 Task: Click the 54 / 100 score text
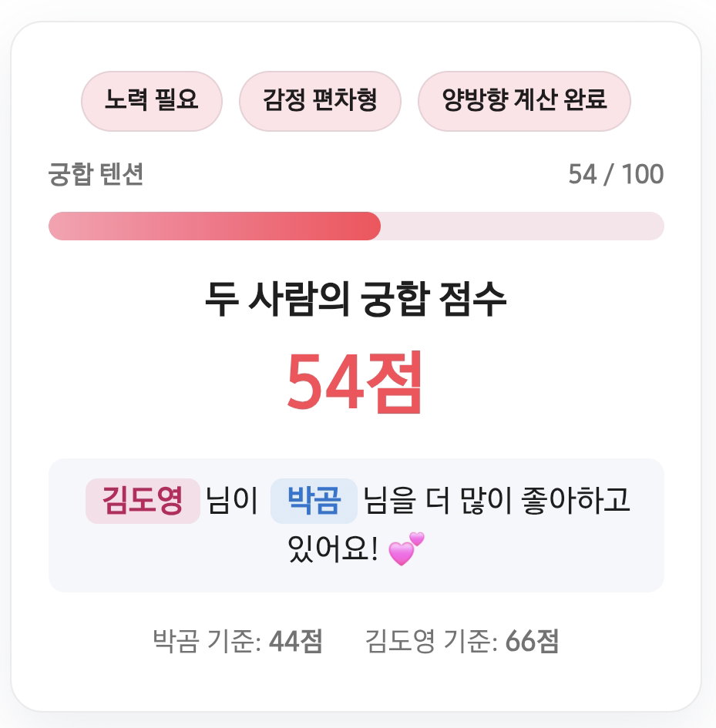(616, 175)
